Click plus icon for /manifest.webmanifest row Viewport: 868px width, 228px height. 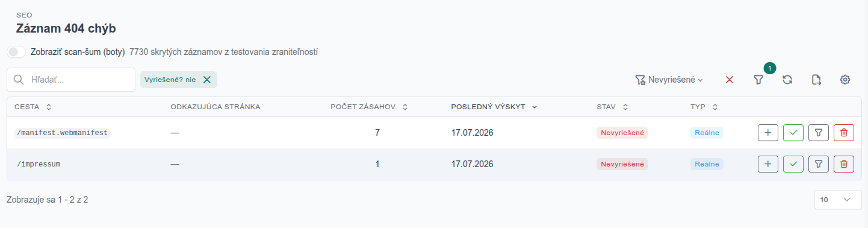[768, 133]
